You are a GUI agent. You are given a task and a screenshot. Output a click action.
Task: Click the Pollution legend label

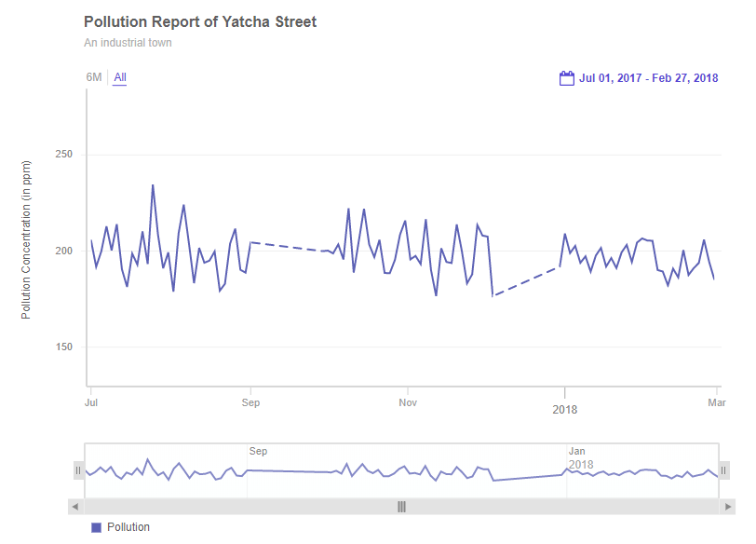click(128, 527)
